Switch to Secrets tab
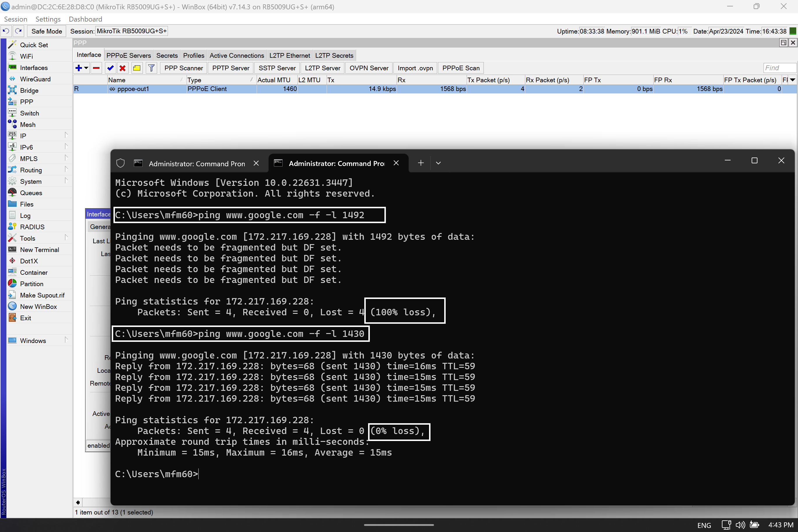Viewport: 798px width, 532px height. coord(167,55)
